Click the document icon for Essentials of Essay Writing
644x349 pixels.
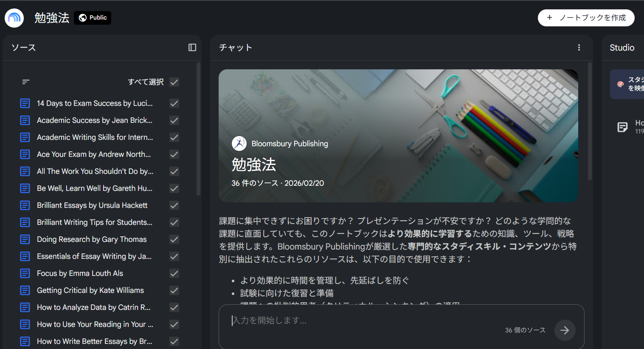tap(25, 256)
